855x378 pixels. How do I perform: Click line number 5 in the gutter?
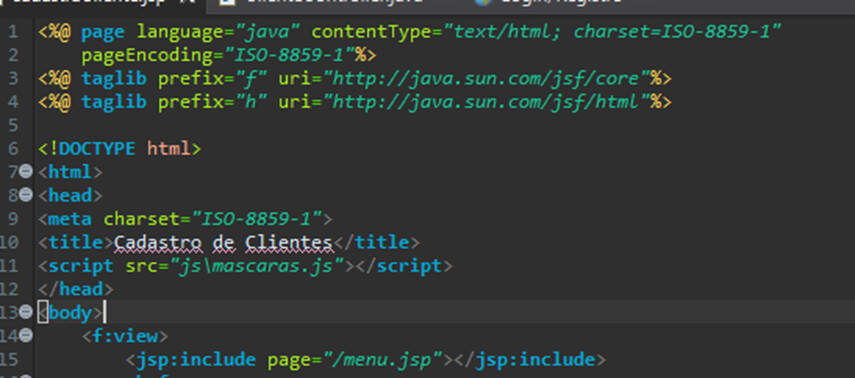14,125
